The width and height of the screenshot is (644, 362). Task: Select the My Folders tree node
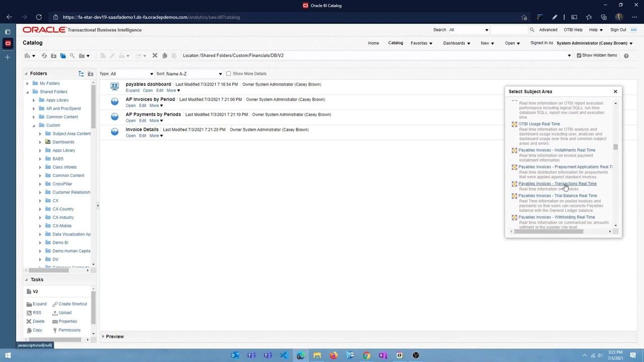(49, 83)
